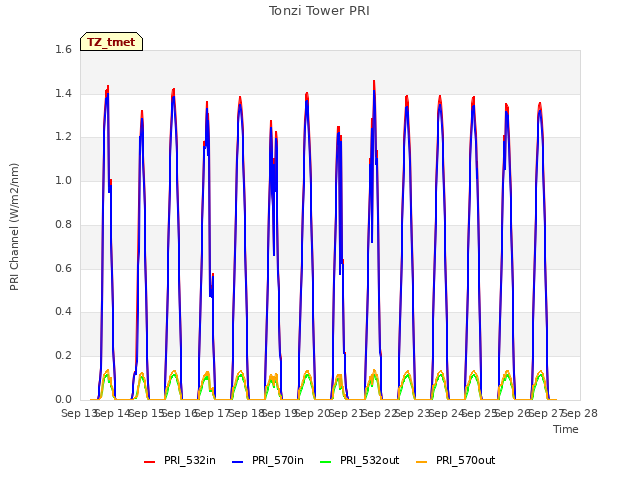Click the 1.2 y-axis tick label
This screenshot has height=480, width=640.
tap(63, 137)
